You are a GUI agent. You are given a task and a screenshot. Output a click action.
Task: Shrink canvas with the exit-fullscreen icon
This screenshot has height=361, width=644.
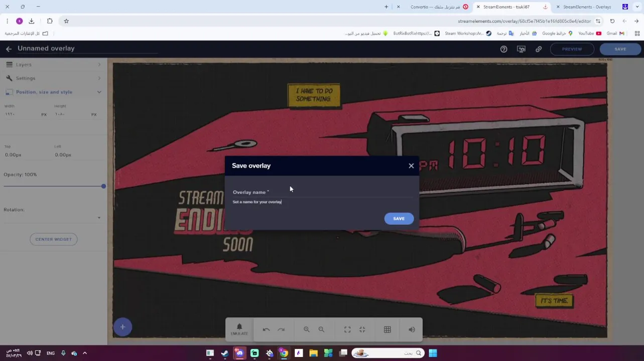click(362, 329)
